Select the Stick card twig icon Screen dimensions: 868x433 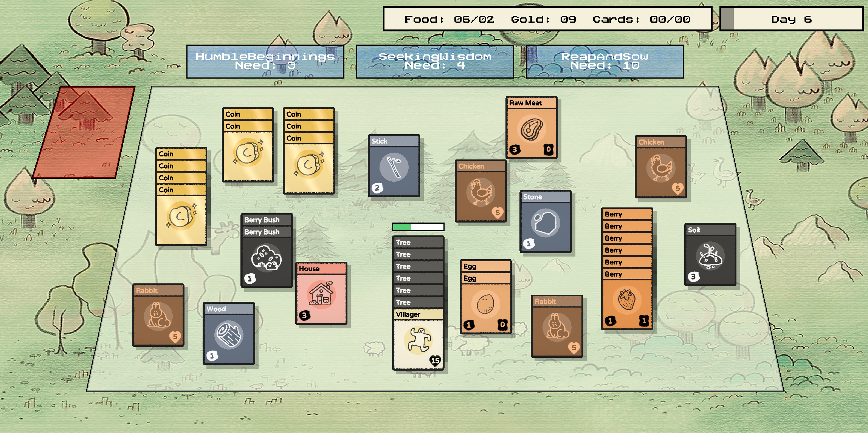point(394,167)
